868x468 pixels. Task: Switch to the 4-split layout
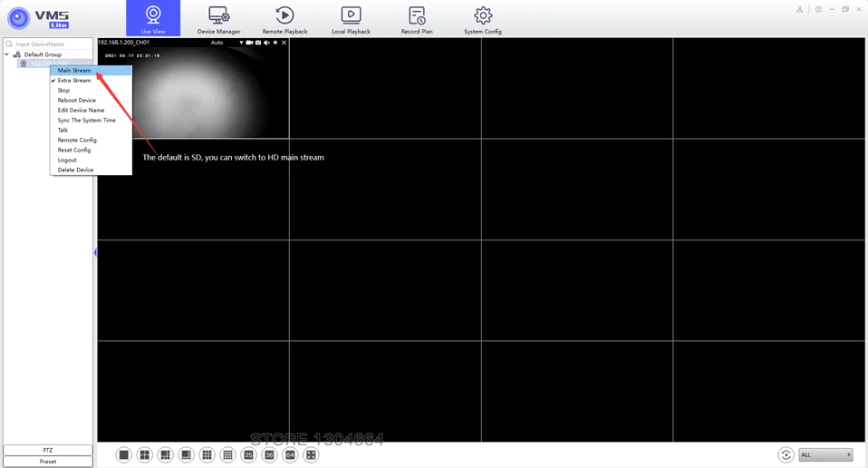144,454
